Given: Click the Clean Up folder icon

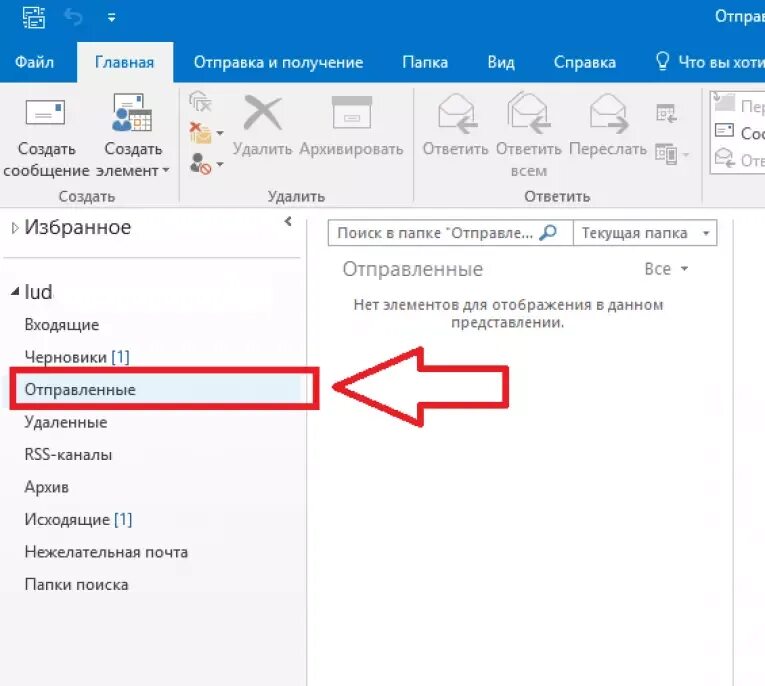Looking at the screenshot, I should click(201, 133).
